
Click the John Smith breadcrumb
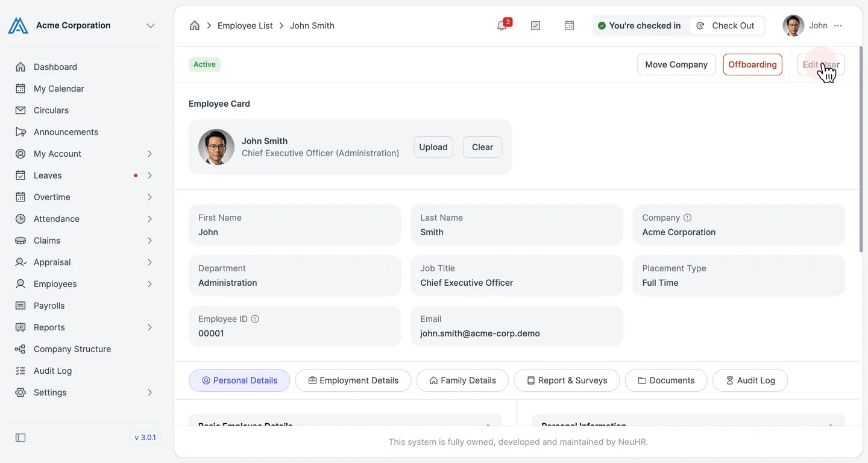point(312,25)
